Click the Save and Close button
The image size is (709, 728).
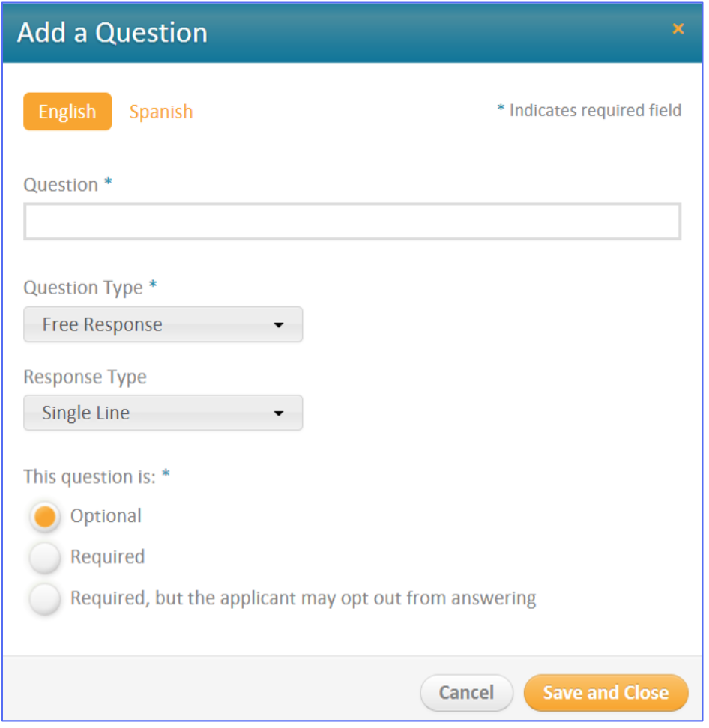[x=606, y=693]
